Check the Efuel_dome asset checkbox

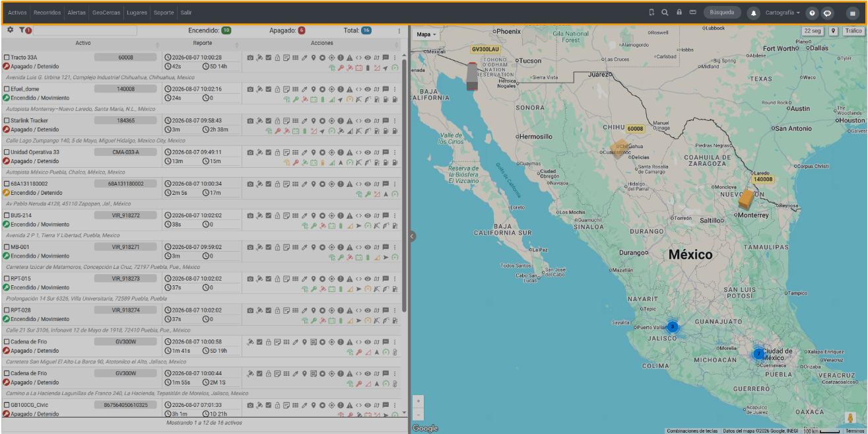[x=7, y=89]
